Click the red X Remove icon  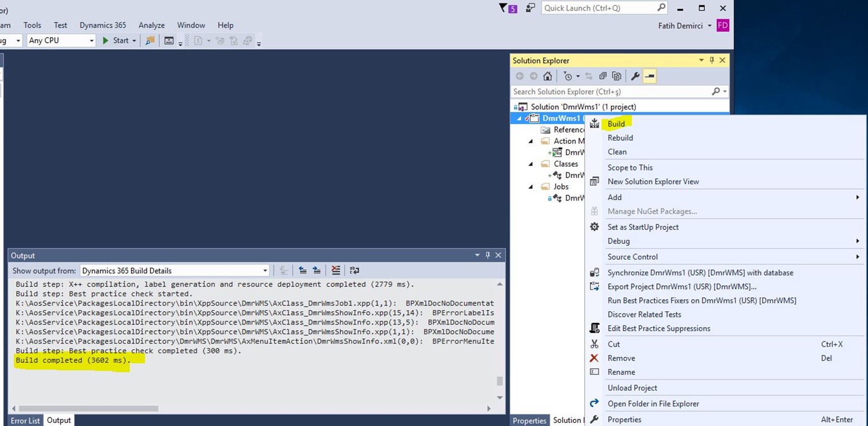(x=595, y=358)
